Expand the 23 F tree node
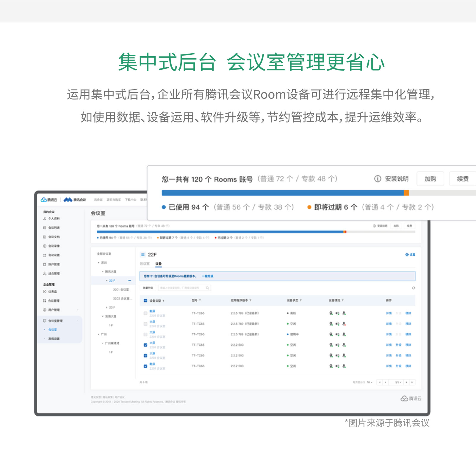This screenshot has height=476, width=476. pyautogui.click(x=107, y=308)
